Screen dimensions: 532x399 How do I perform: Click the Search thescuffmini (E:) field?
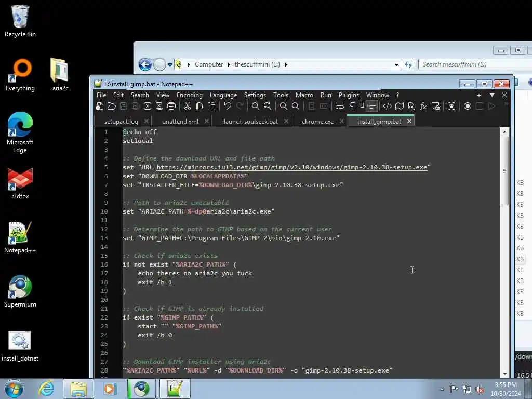click(x=475, y=64)
